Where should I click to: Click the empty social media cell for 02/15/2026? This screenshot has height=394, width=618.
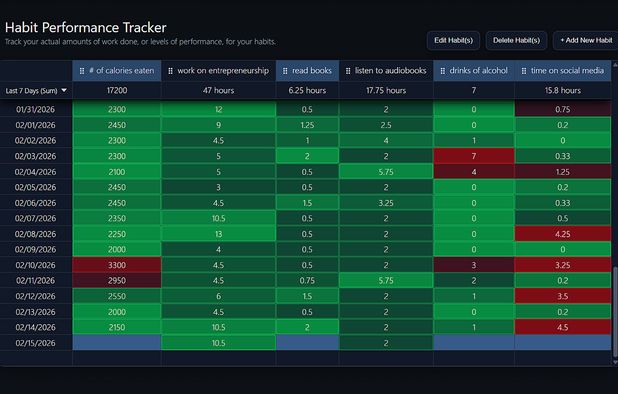[563, 343]
